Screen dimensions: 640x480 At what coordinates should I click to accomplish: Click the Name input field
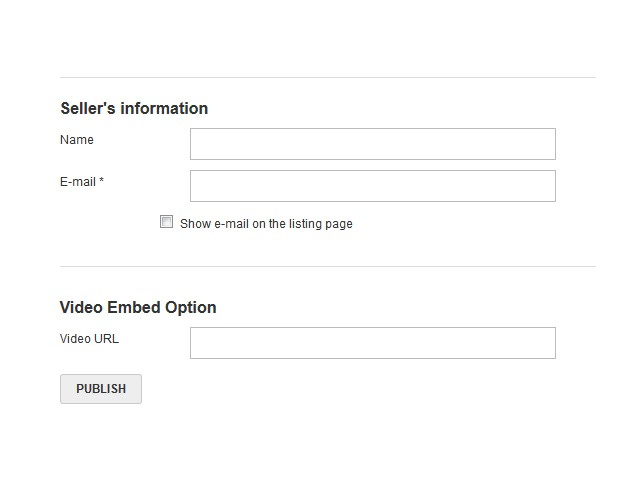(x=372, y=144)
